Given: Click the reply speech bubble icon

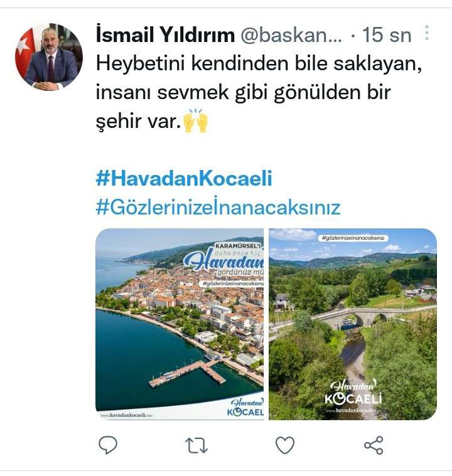Looking at the screenshot, I should [108, 445].
